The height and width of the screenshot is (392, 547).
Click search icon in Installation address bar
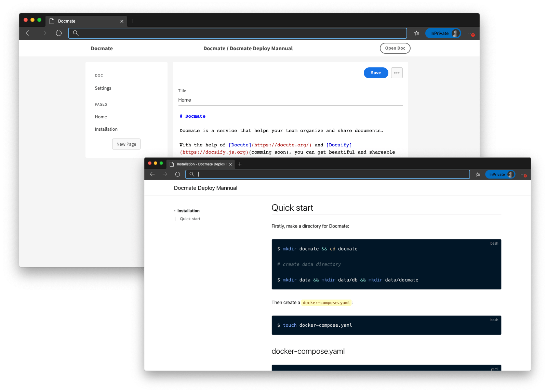192,174
